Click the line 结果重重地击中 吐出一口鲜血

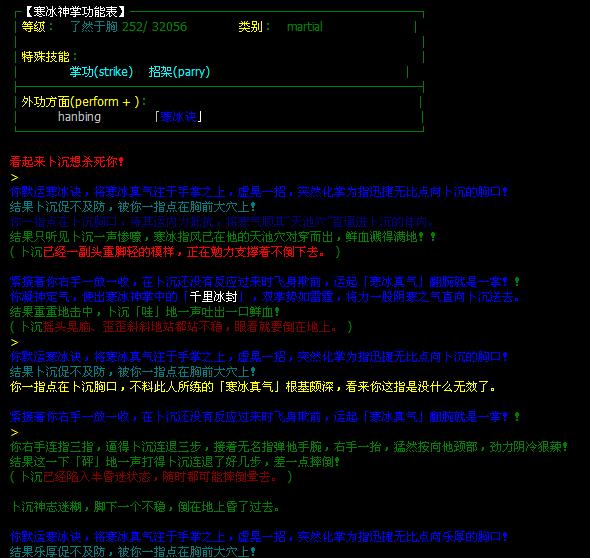click(x=144, y=312)
